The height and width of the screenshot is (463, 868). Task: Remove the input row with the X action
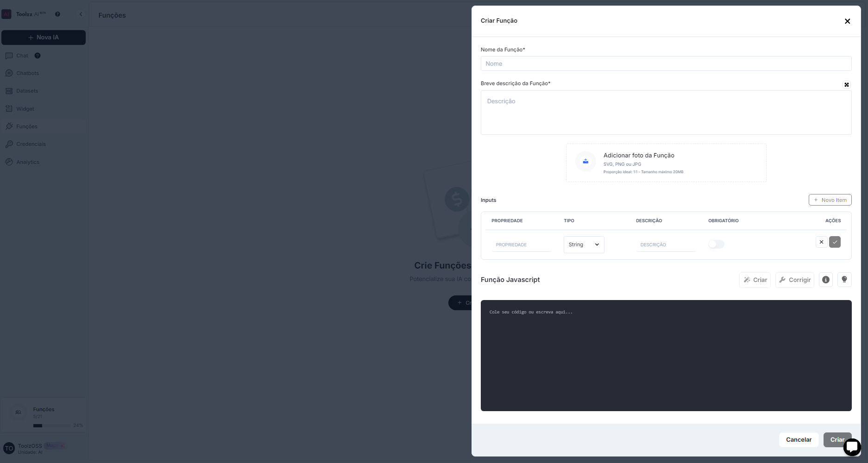coord(821,242)
